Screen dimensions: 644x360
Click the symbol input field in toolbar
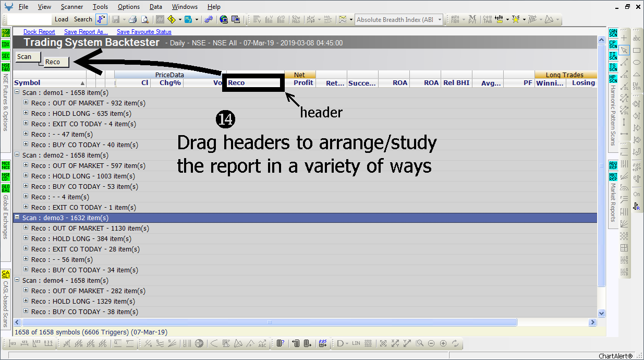[x=30, y=19]
